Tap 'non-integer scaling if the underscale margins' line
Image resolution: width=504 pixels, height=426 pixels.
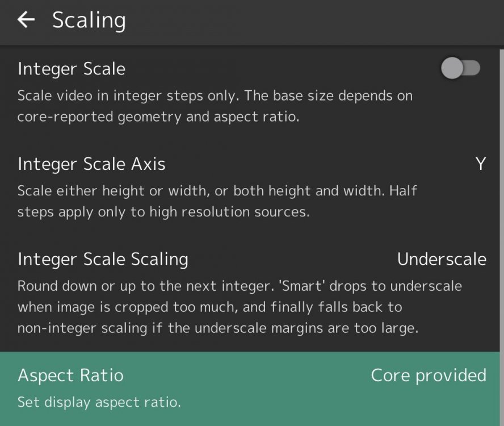[x=217, y=328]
